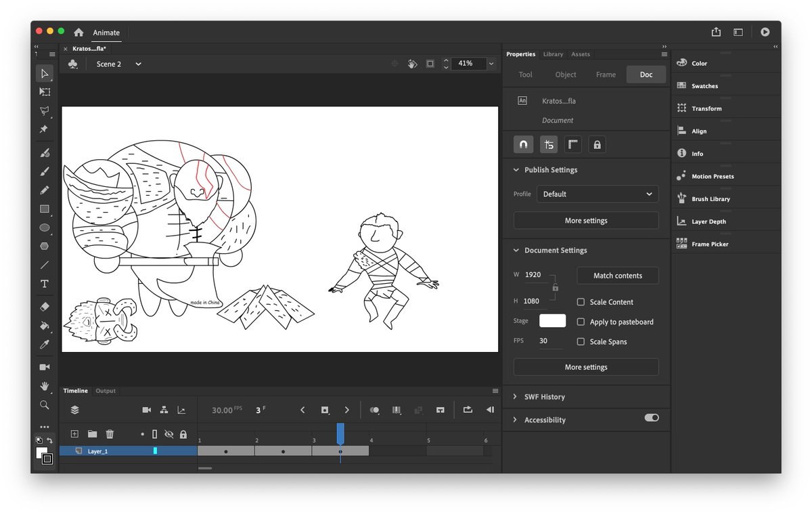Image resolution: width=812 pixels, height=514 pixels.
Task: Go to the Home screen icon
Action: click(78, 33)
